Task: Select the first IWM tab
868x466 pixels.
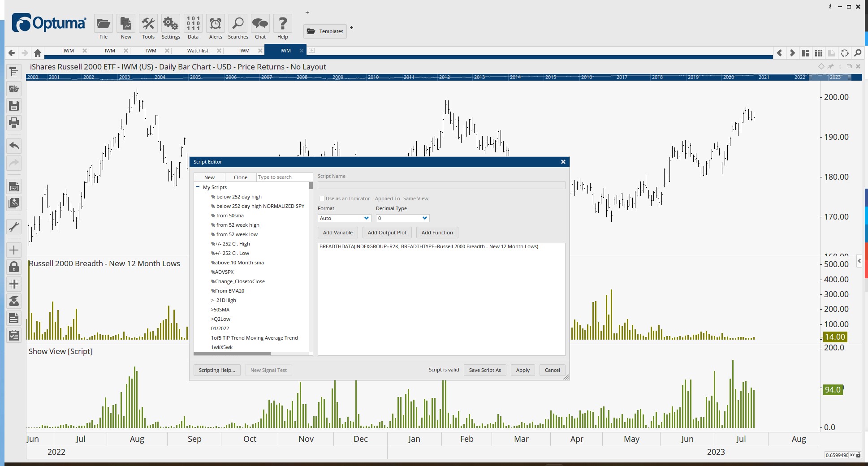Action: pyautogui.click(x=69, y=51)
